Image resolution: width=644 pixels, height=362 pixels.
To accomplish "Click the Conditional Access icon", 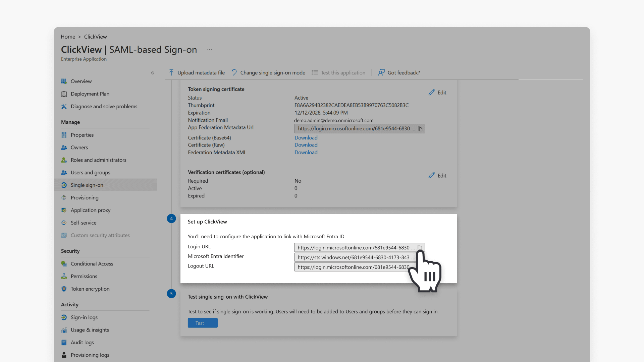I will click(x=64, y=264).
